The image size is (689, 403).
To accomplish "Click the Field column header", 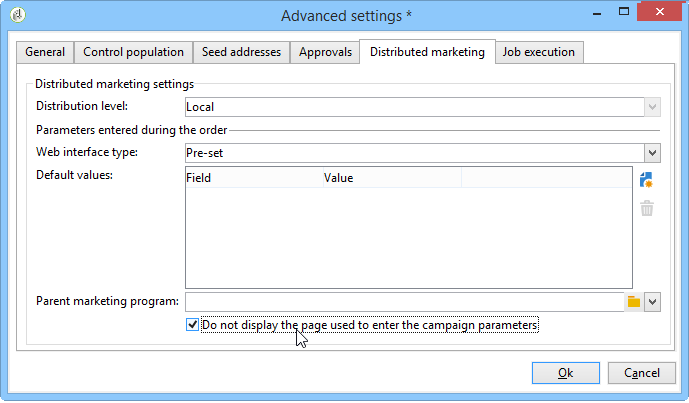I will coord(251,178).
